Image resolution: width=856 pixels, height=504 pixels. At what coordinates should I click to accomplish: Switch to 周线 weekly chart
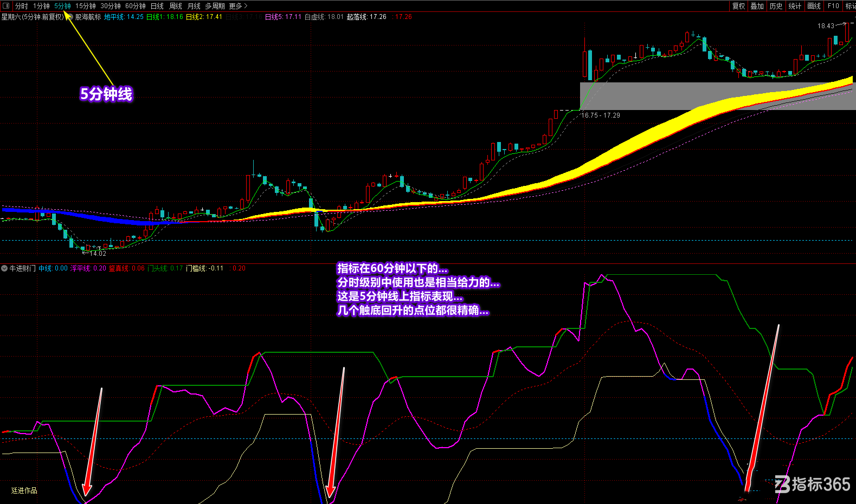tap(176, 6)
